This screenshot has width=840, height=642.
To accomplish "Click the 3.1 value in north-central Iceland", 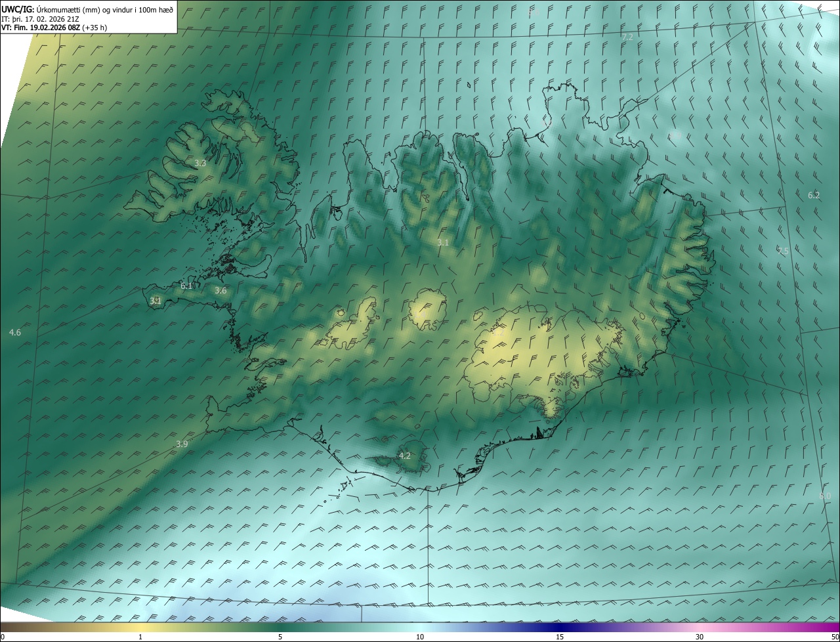I will tap(443, 243).
